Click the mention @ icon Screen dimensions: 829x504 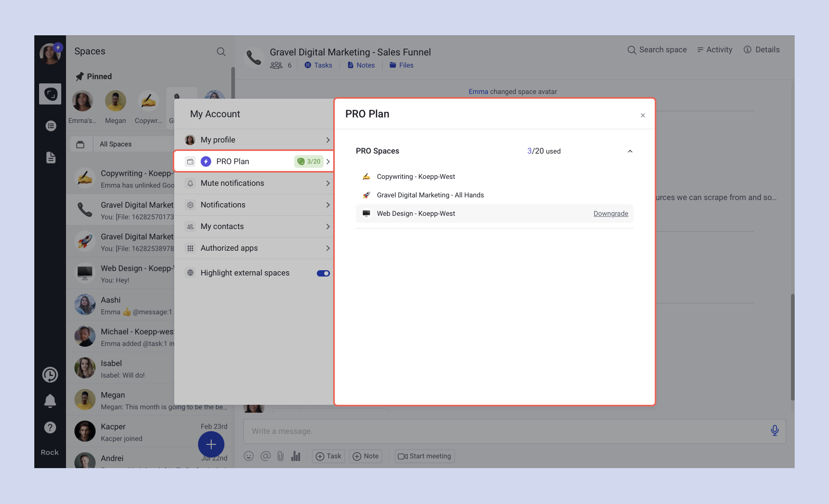265,457
